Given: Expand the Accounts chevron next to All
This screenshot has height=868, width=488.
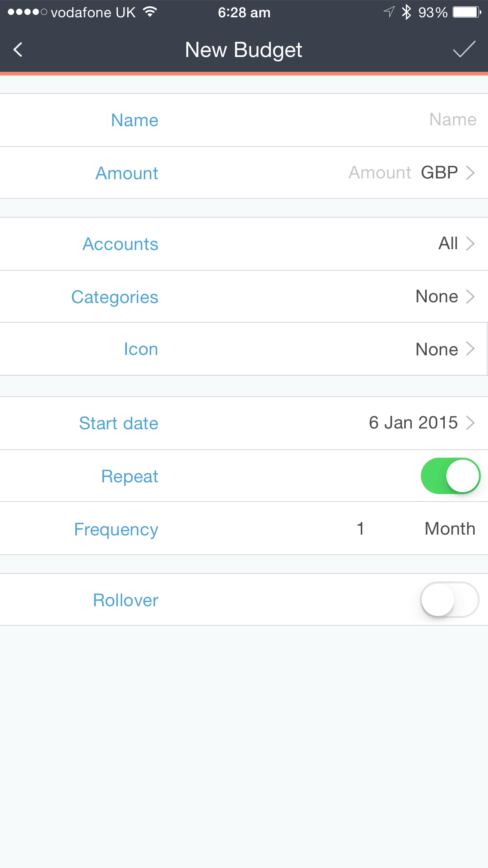Looking at the screenshot, I should tap(470, 244).
